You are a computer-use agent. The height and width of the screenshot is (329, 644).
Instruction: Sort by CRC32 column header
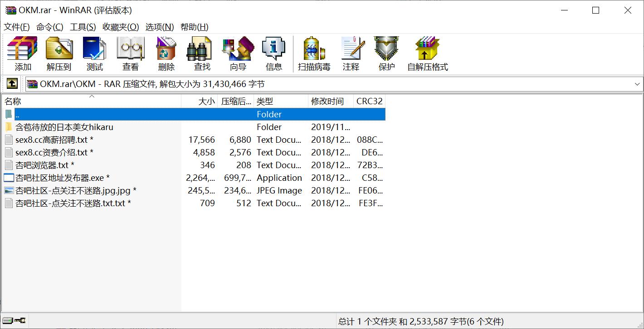pyautogui.click(x=370, y=101)
